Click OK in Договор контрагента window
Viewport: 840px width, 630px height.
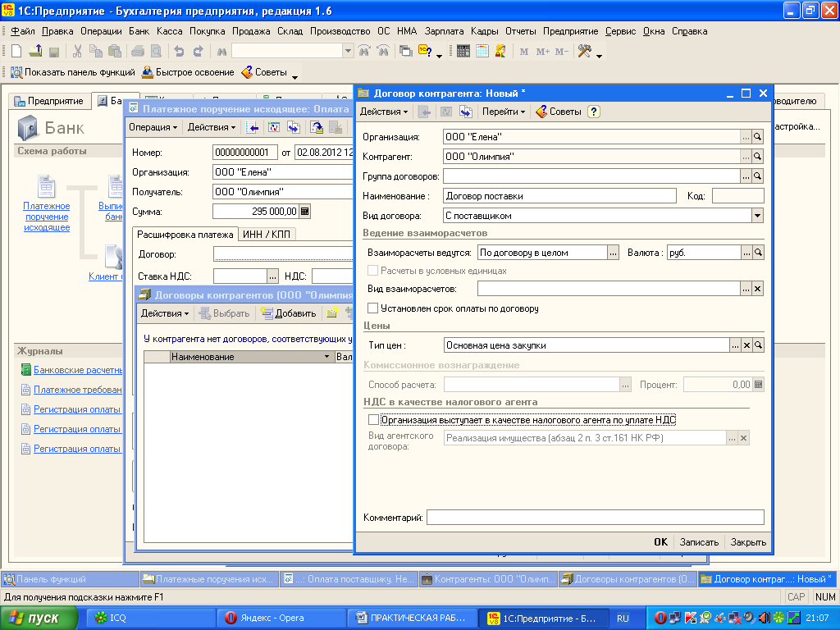click(x=660, y=542)
